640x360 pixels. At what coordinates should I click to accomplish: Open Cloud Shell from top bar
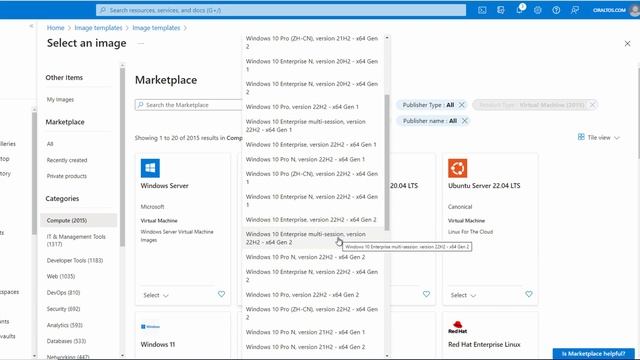click(x=482, y=10)
